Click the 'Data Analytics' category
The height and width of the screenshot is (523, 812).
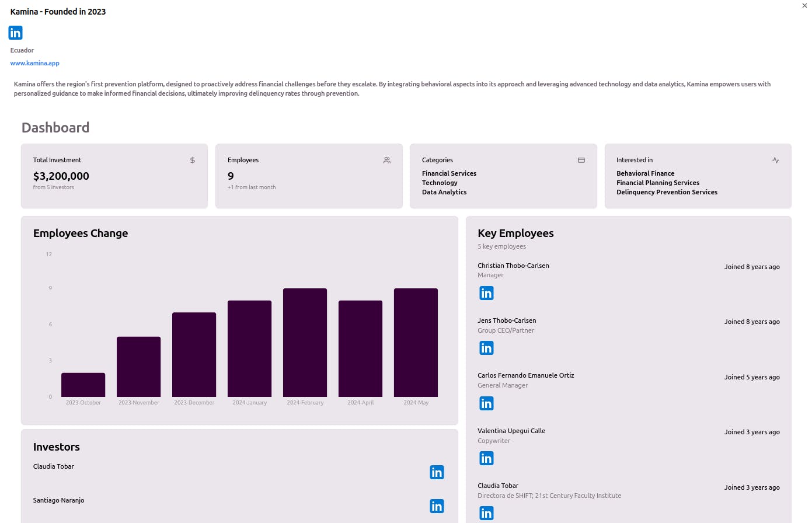tap(444, 192)
